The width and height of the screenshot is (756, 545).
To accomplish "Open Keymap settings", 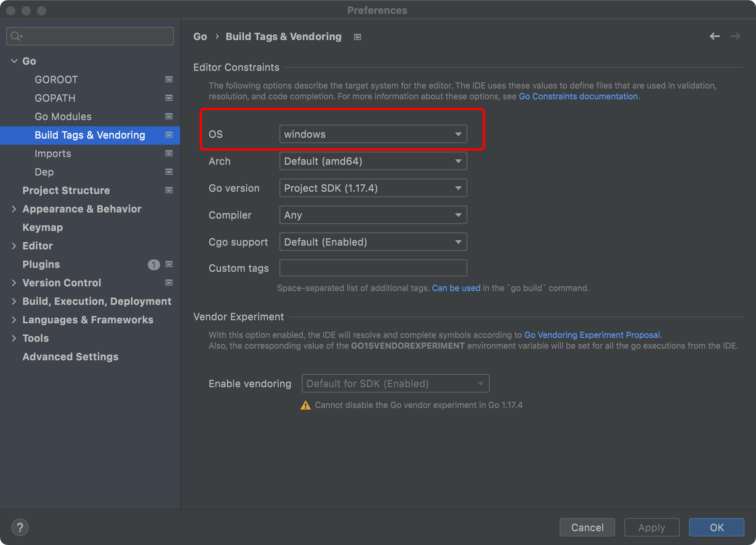I will pos(90,227).
